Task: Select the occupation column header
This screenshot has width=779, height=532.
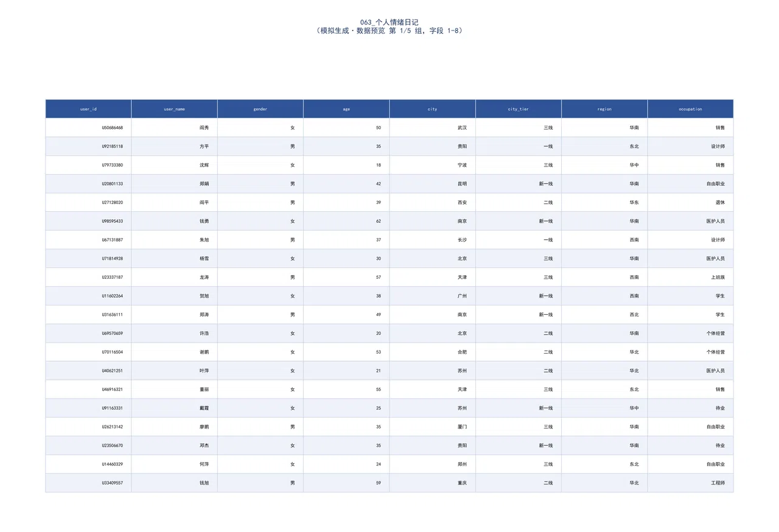Action: [691, 109]
